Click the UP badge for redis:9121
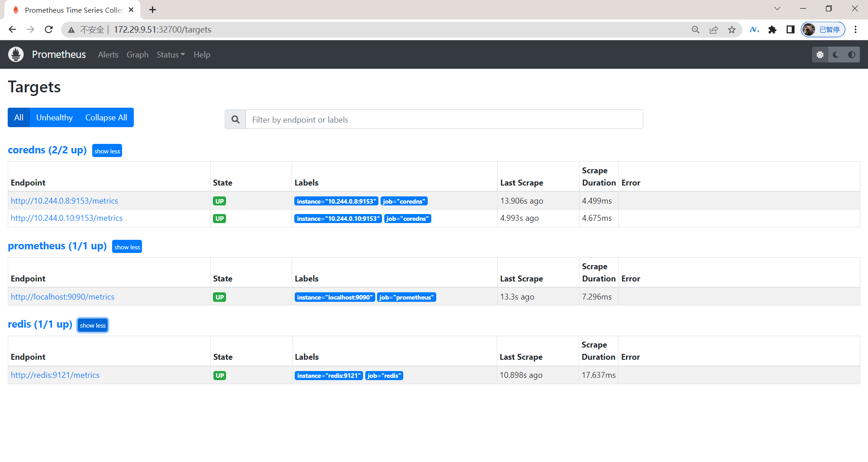This screenshot has height=462, width=868. [x=220, y=376]
